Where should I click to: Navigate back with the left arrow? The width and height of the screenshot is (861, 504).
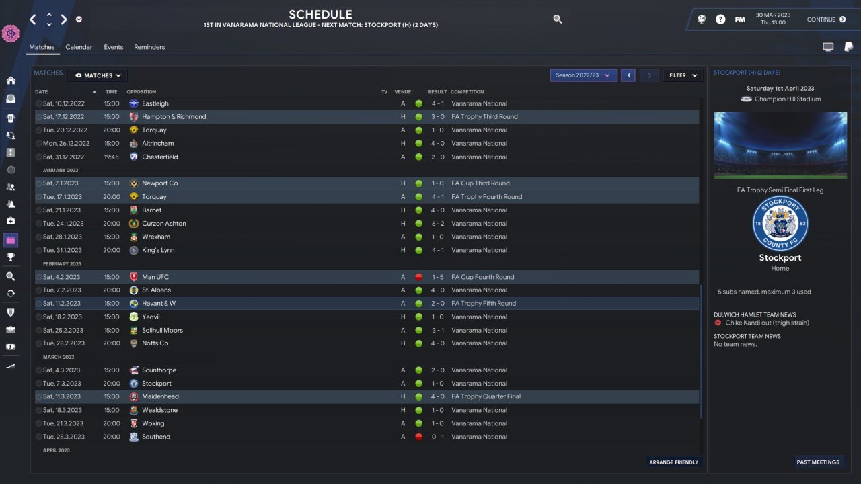[x=33, y=19]
